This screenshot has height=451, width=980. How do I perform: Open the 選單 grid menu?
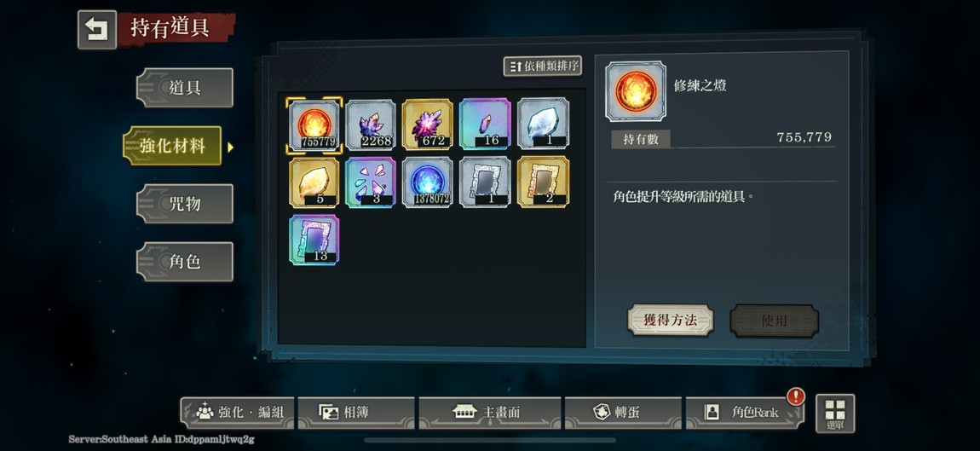(x=835, y=413)
